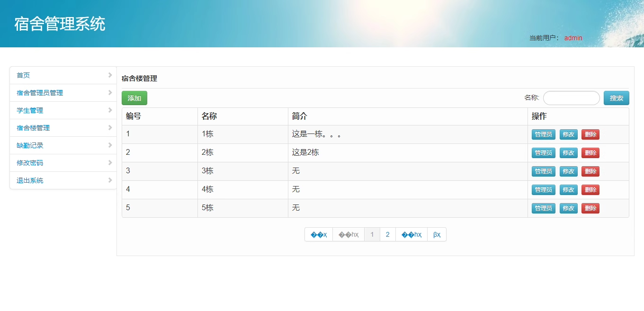644x311 pixels.
Task: Click the admin username in header
Action: pos(573,38)
